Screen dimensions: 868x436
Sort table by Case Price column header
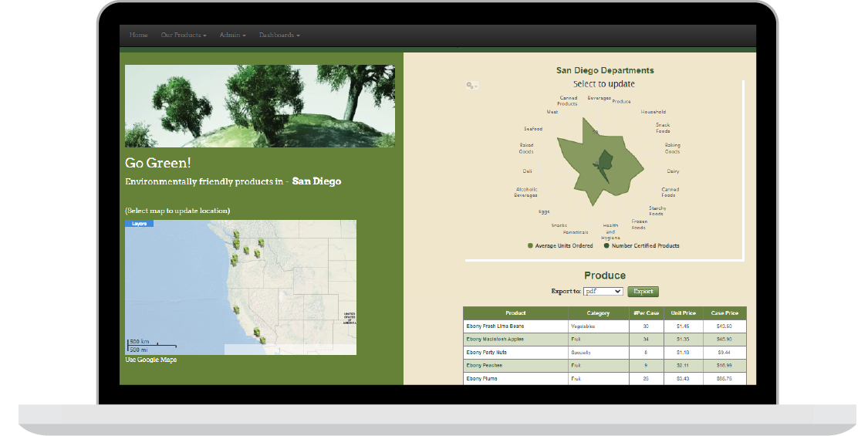(x=724, y=313)
